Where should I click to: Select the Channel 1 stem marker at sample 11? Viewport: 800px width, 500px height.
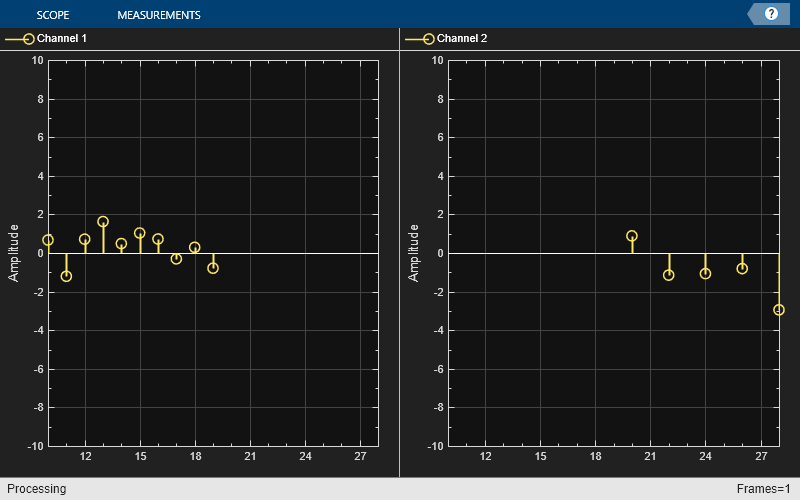66,276
